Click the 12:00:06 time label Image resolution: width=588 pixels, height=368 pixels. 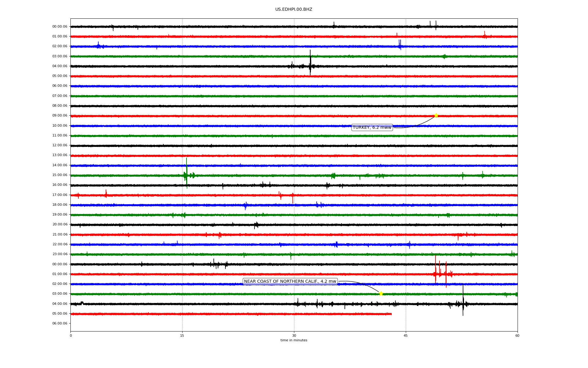coord(60,145)
